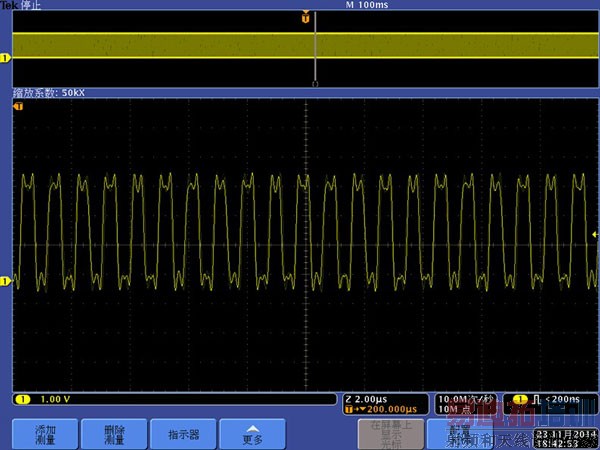
Task: Select the channel 1 badge in the 1.00 V readout
Action: [x=23, y=399]
